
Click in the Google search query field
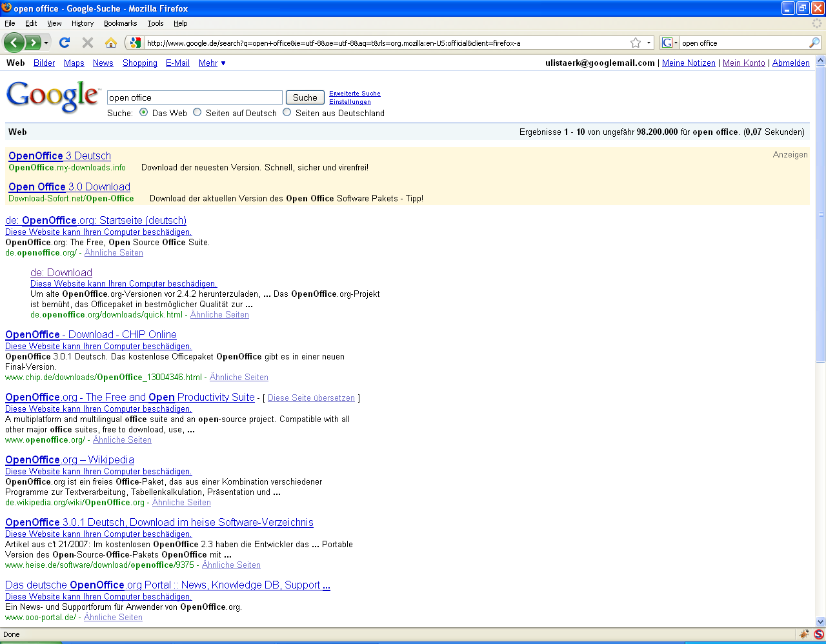pos(195,97)
